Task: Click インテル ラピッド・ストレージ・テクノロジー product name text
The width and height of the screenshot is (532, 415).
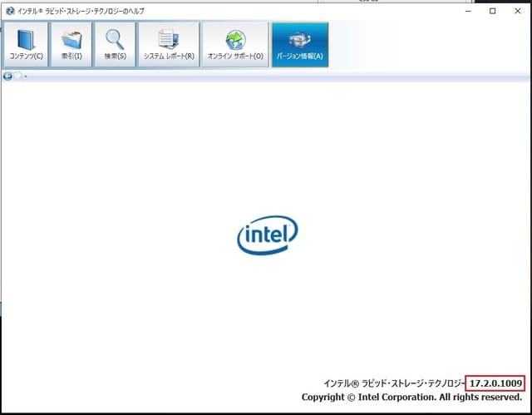Action: [395, 383]
